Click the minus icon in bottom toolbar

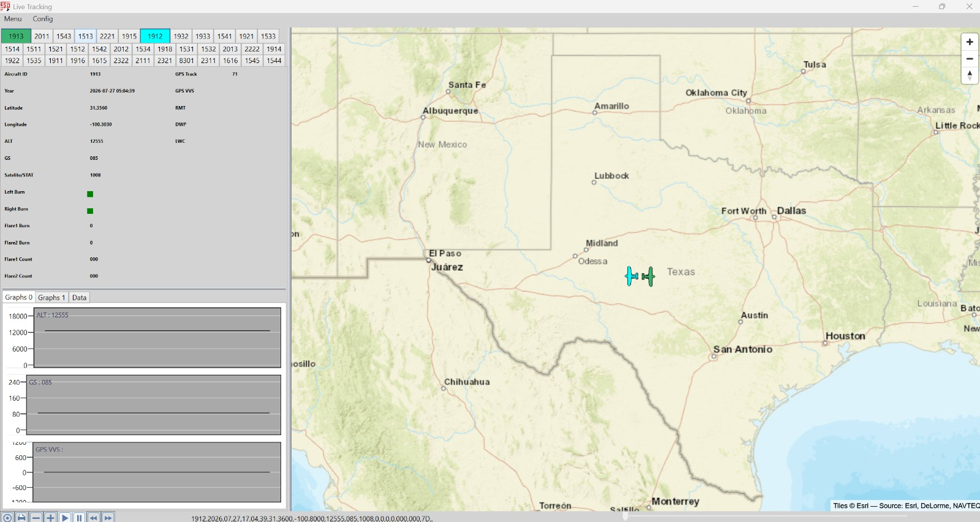click(36, 518)
